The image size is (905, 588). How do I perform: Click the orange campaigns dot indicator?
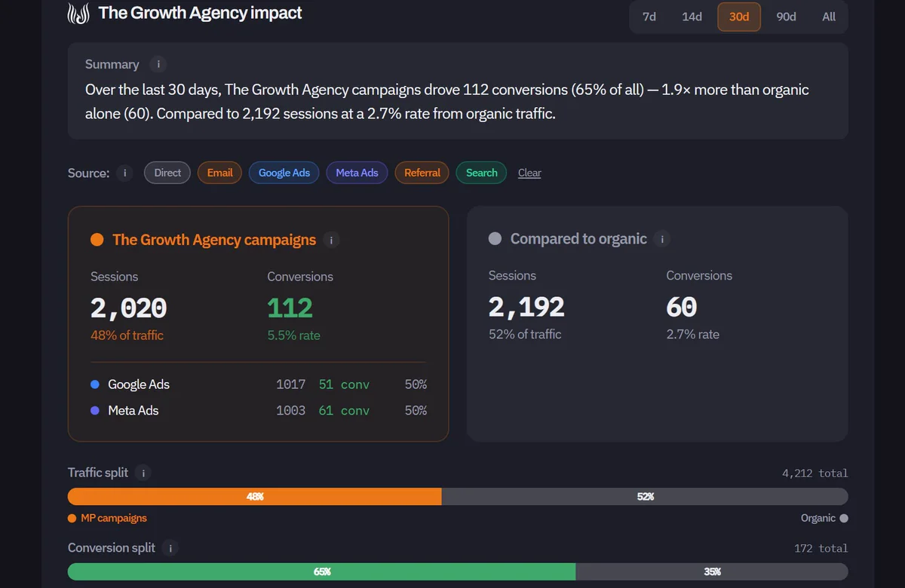click(97, 240)
